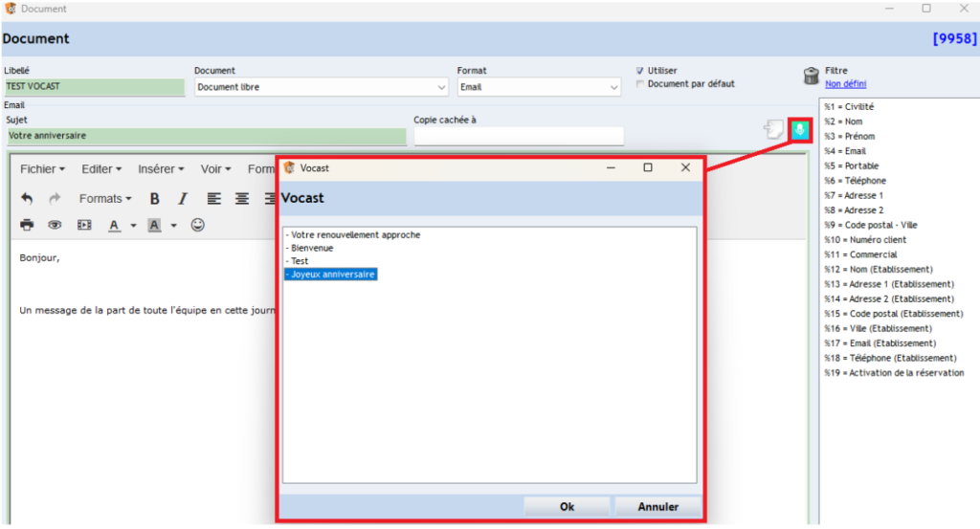The width and height of the screenshot is (980, 529).
Task: Confirm the Vocast selection with Ok
Action: (567, 507)
